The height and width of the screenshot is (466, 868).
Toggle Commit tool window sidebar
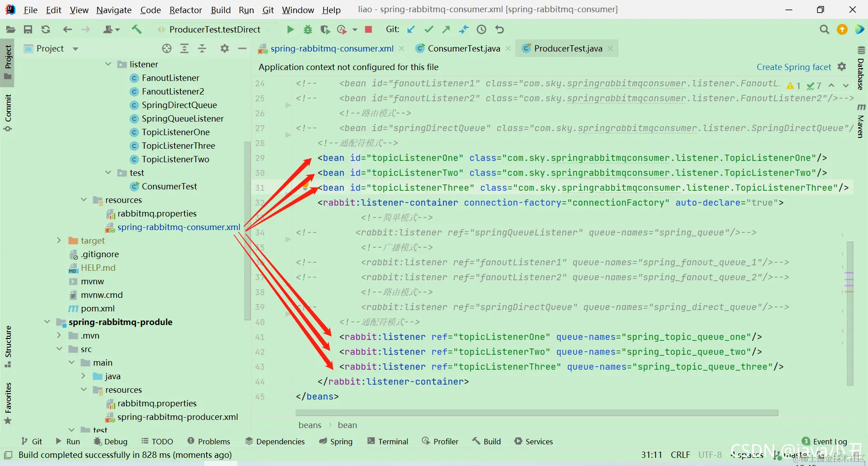pyautogui.click(x=8, y=113)
